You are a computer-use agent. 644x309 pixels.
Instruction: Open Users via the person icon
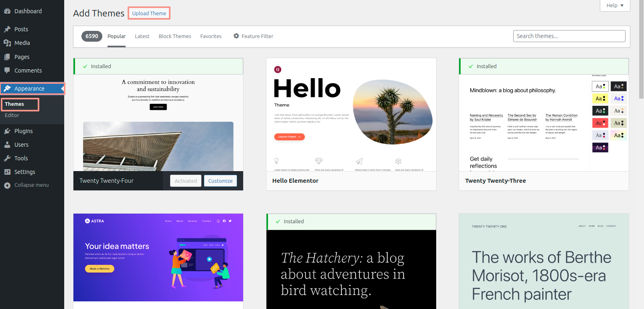coord(7,145)
